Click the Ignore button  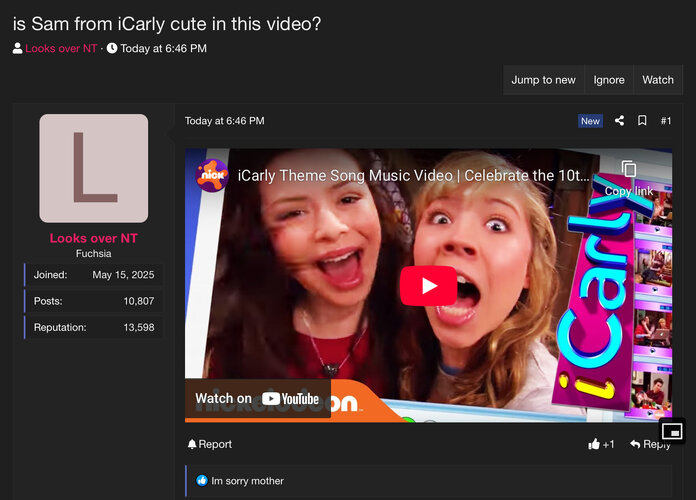tap(609, 80)
